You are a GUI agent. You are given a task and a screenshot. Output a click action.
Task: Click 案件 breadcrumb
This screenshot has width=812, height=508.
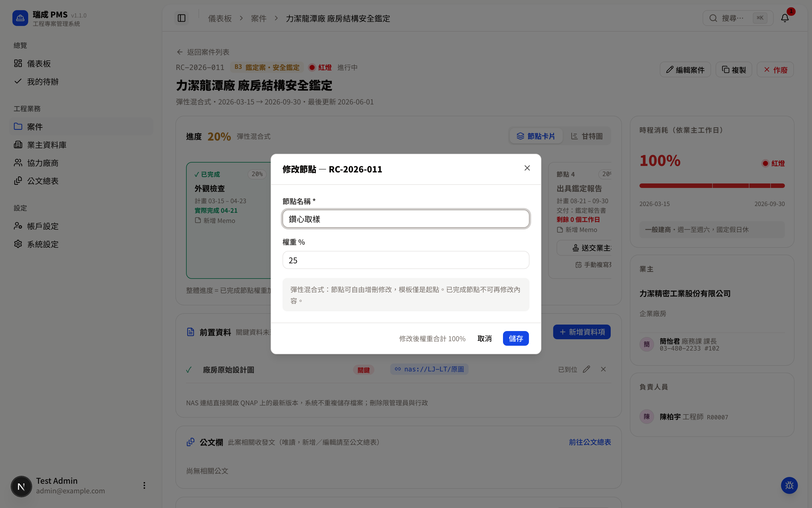[x=259, y=18]
